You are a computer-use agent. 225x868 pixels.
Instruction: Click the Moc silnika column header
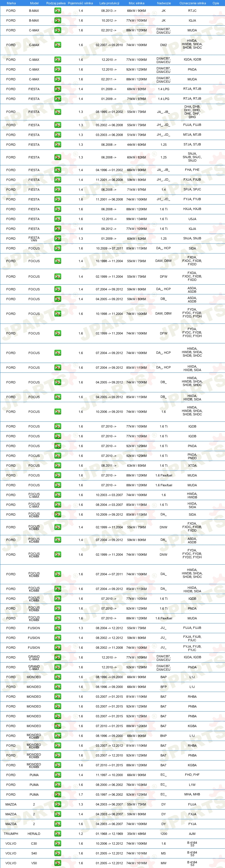(x=137, y=3)
